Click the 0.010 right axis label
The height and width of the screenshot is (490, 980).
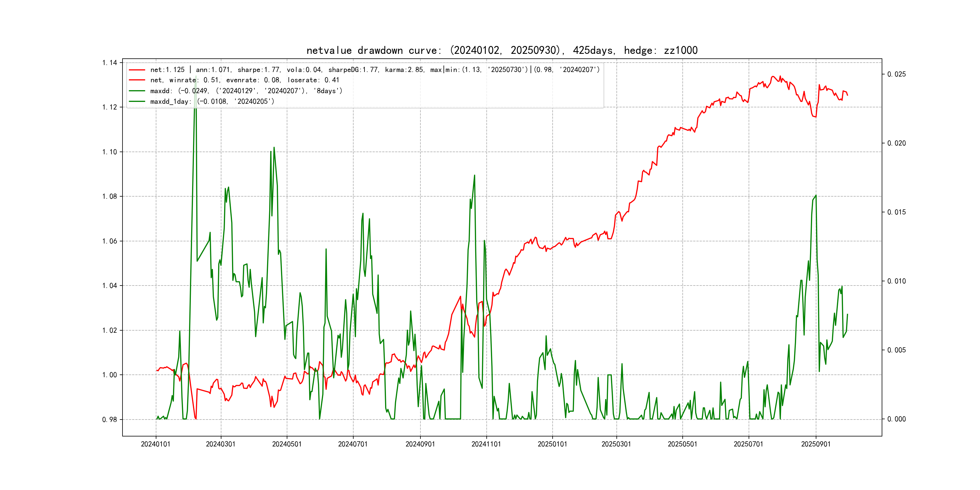pos(897,281)
